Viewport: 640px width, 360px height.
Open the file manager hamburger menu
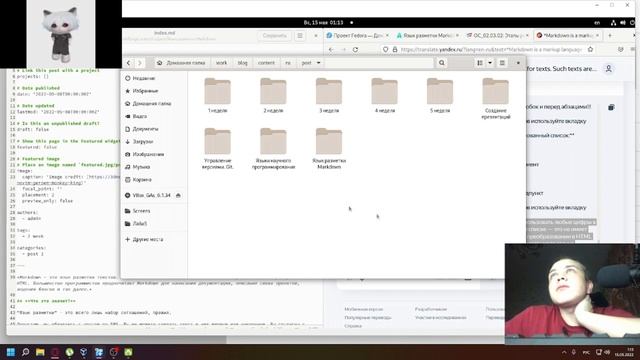502,63
